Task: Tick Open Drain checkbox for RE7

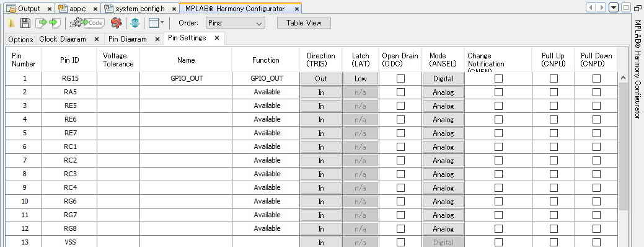Action: (400, 133)
